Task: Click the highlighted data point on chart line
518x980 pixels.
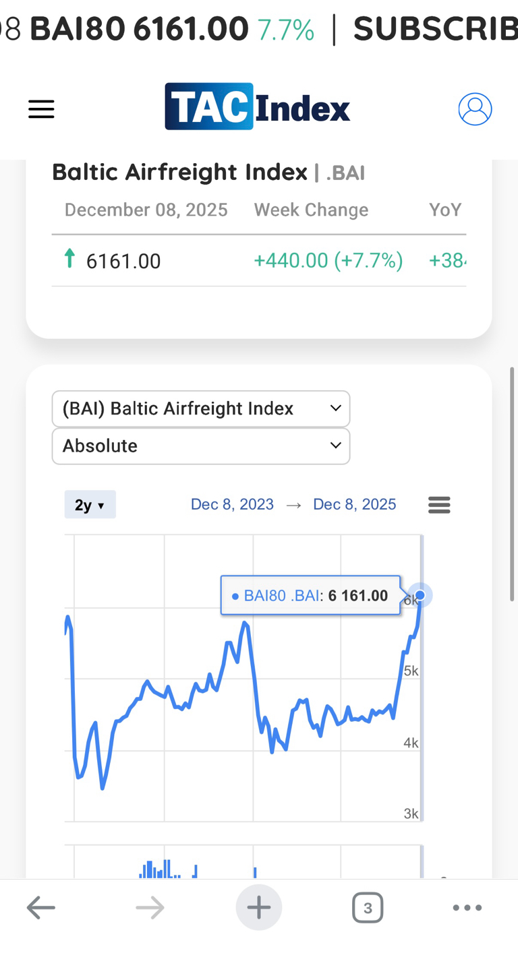Action: pos(420,595)
